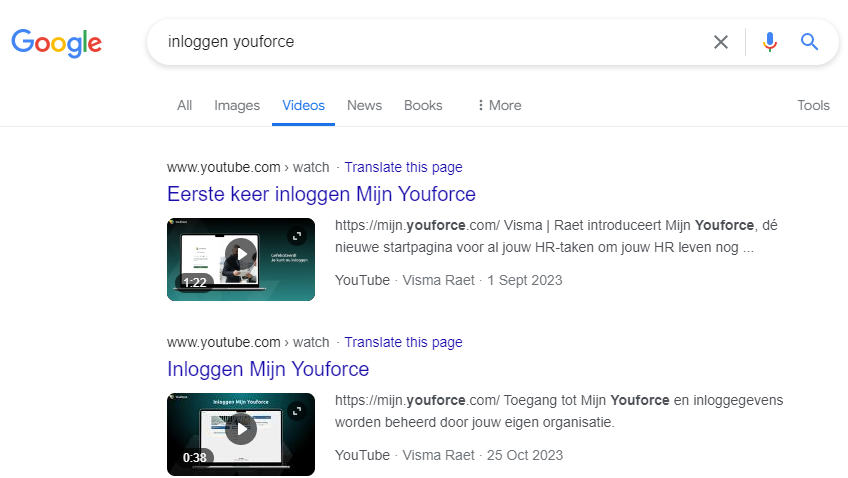Click first result's www.youtube.com › watch URL
This screenshot has height=478, width=848.
pyautogui.click(x=248, y=167)
